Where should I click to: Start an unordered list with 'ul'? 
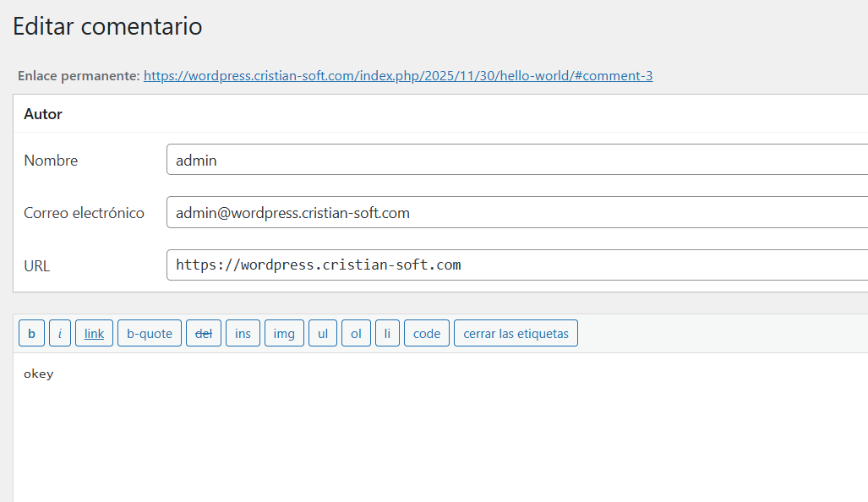pyautogui.click(x=322, y=333)
